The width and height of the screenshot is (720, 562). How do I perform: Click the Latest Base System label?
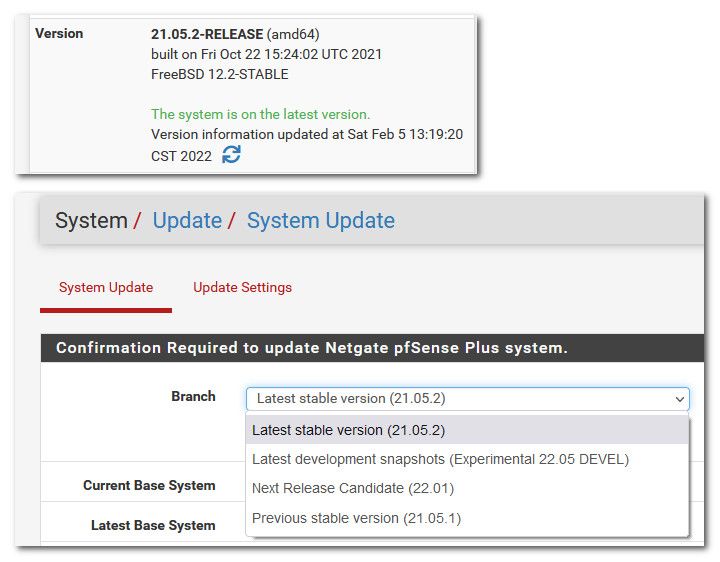tap(153, 525)
